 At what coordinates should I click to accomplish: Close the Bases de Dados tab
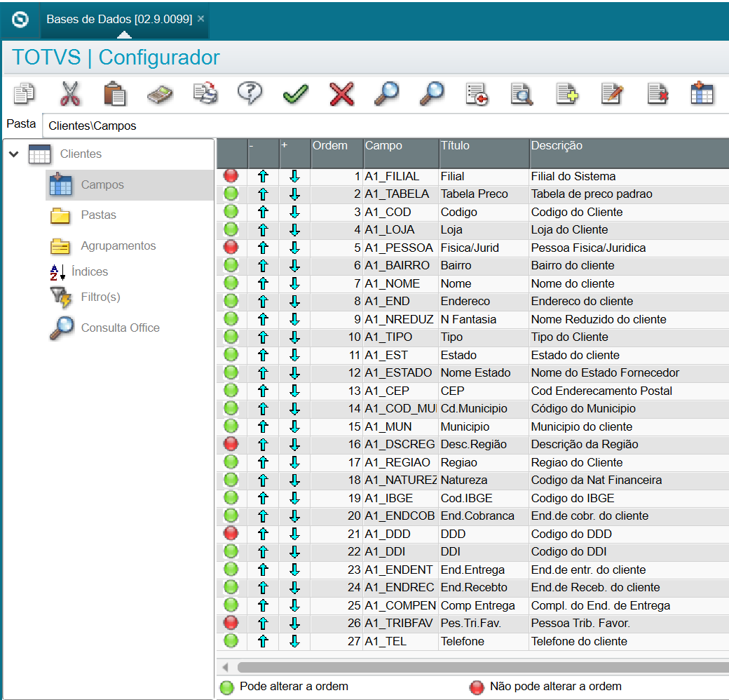coord(201,19)
